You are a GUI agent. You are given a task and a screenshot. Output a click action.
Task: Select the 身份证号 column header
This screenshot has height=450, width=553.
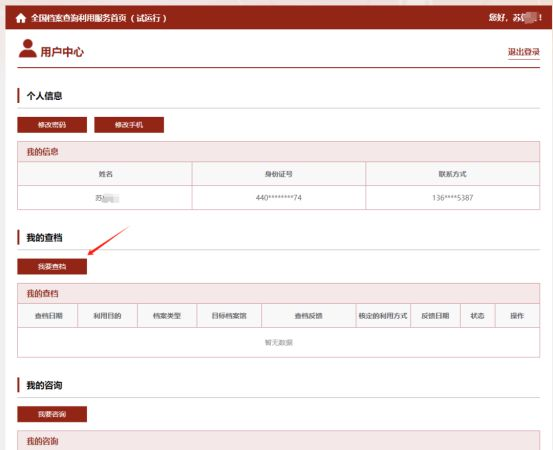[279, 174]
